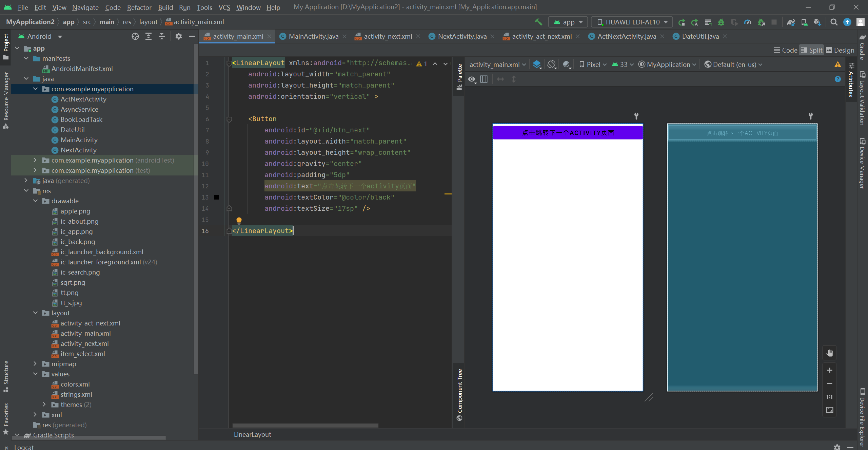Image resolution: width=868 pixels, height=450 pixels.
Task: Click the orientation rotate icon in design toolbar
Action: [x=552, y=64]
